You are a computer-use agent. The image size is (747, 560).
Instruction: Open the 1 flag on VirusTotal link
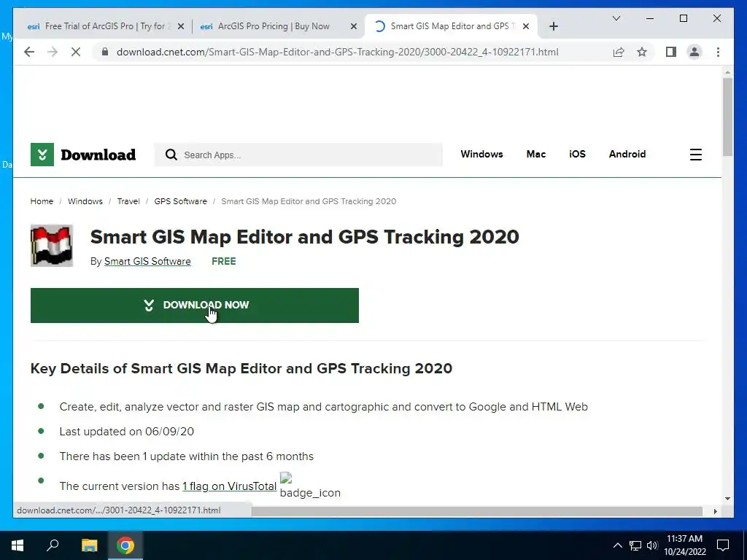tap(229, 486)
